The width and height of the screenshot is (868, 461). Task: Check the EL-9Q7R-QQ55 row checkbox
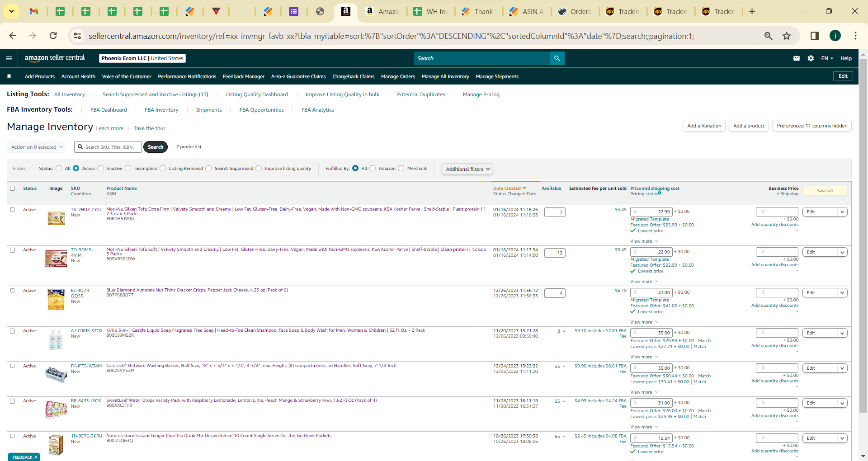(x=13, y=291)
